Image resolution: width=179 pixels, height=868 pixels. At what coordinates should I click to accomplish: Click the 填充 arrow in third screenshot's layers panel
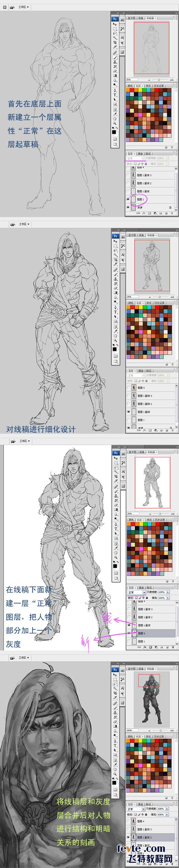pos(168,598)
